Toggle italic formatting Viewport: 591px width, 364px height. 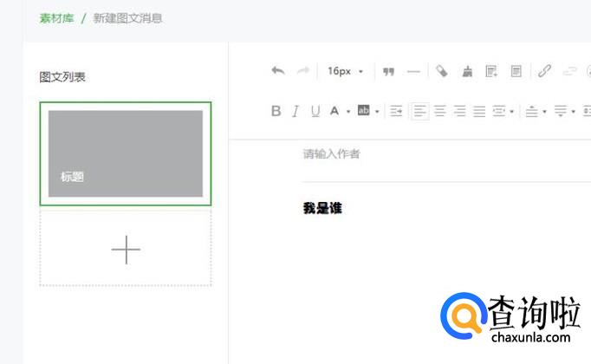pyautogui.click(x=295, y=111)
